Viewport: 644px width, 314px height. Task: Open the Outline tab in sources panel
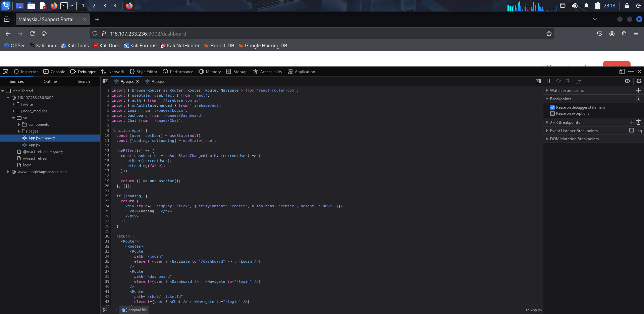pos(50,81)
